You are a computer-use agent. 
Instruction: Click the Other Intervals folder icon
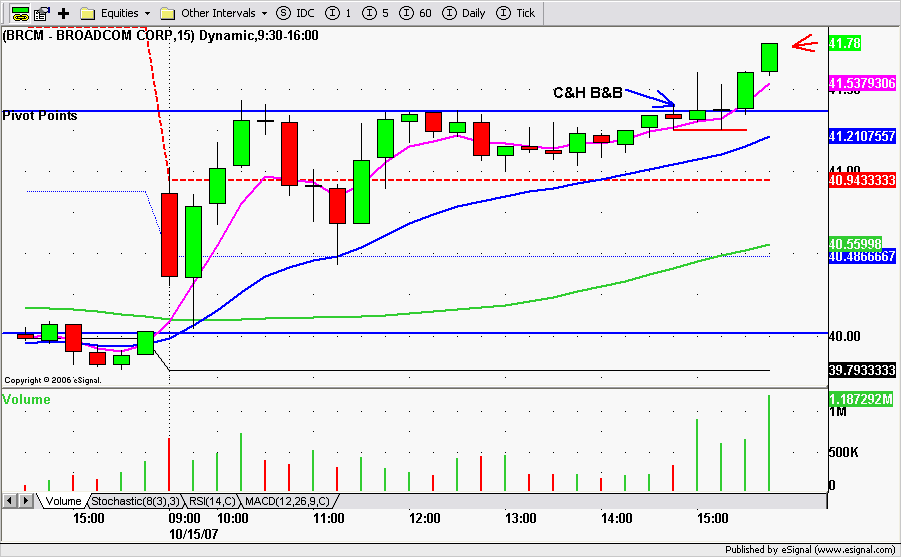[x=167, y=13]
